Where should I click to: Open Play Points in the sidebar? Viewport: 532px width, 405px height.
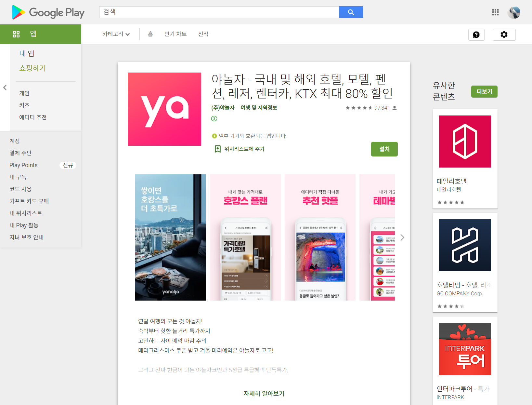[x=23, y=165]
